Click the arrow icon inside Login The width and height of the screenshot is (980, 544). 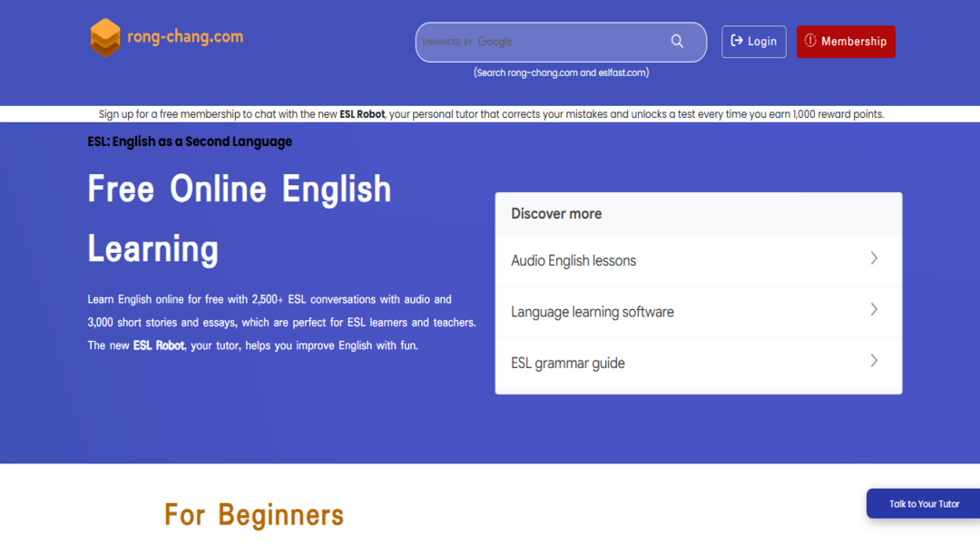(x=737, y=41)
